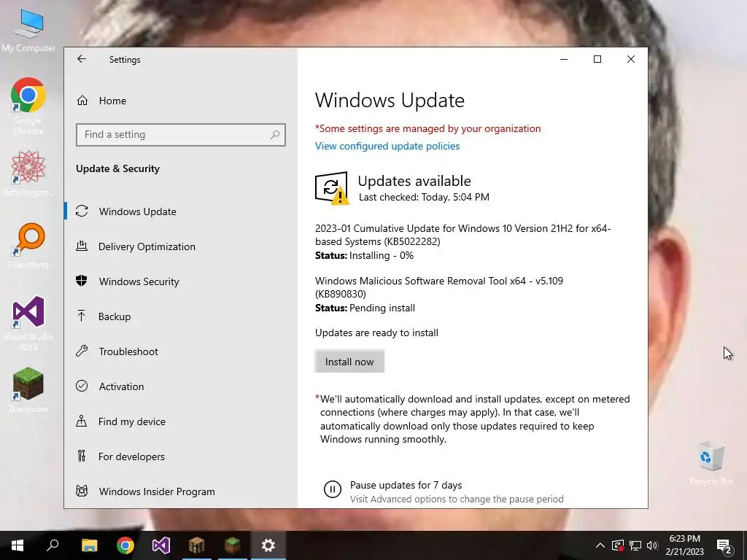Select the Recycle Bin desktop icon
This screenshot has height=560, width=747.
(x=711, y=463)
